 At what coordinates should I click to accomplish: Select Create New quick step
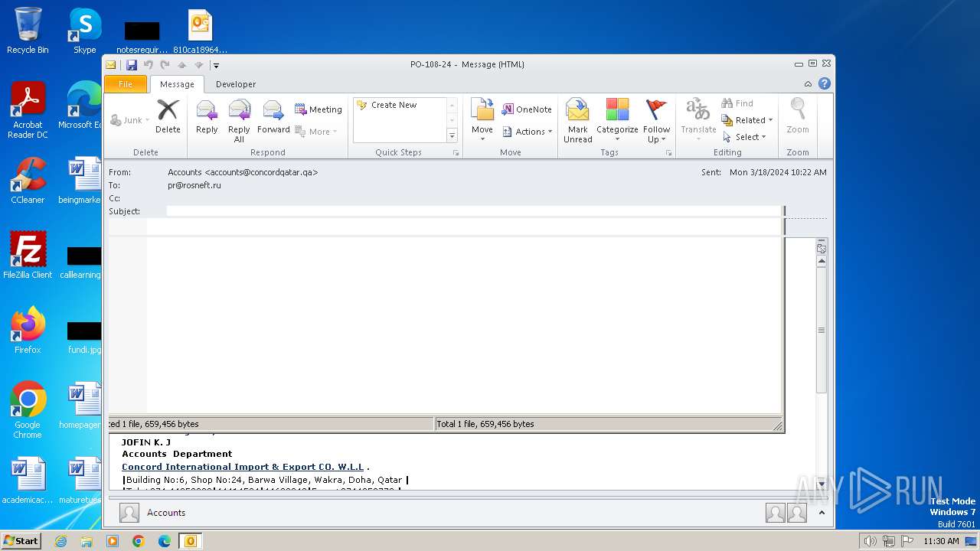[394, 106]
